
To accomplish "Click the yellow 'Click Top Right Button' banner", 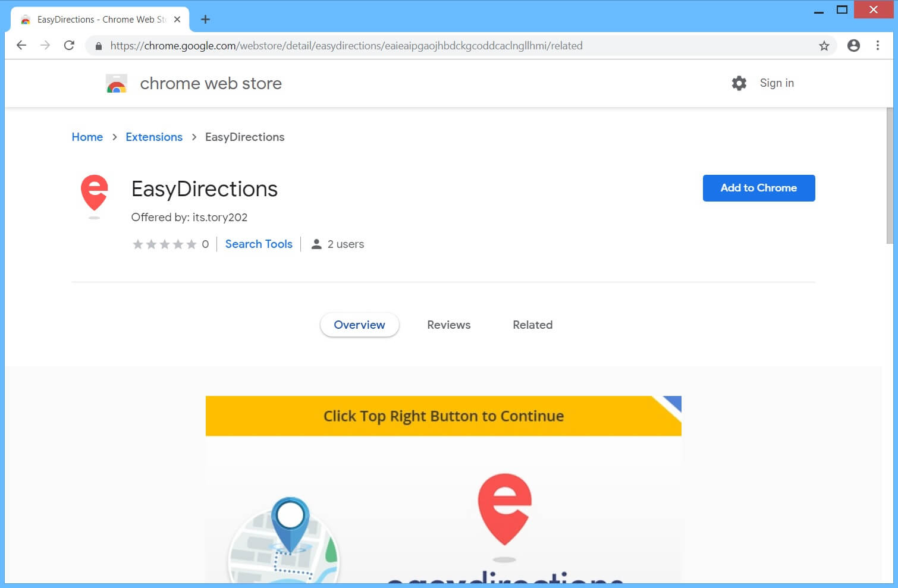I will coord(443,416).
